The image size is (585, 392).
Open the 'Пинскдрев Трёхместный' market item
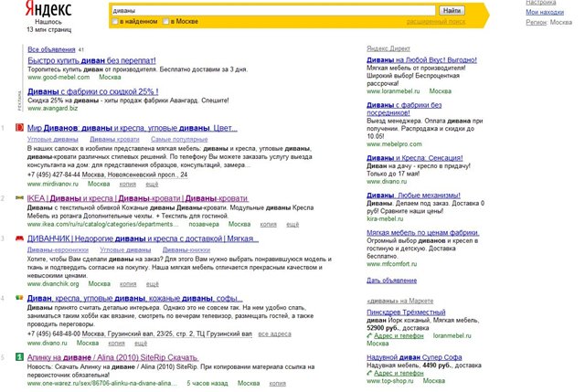406,313
